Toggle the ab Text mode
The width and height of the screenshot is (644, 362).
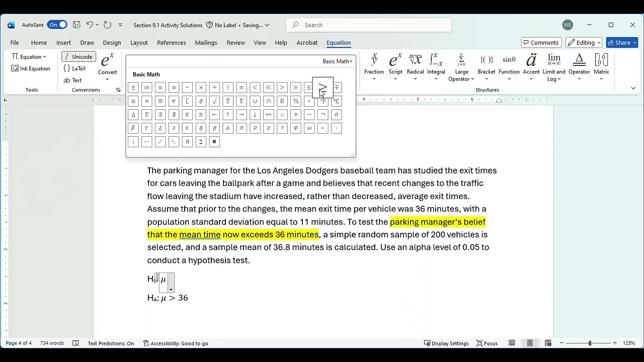pos(73,80)
